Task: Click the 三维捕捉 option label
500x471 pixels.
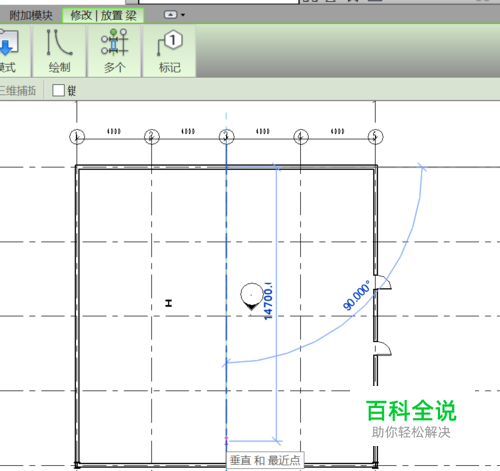Action: 18,90
